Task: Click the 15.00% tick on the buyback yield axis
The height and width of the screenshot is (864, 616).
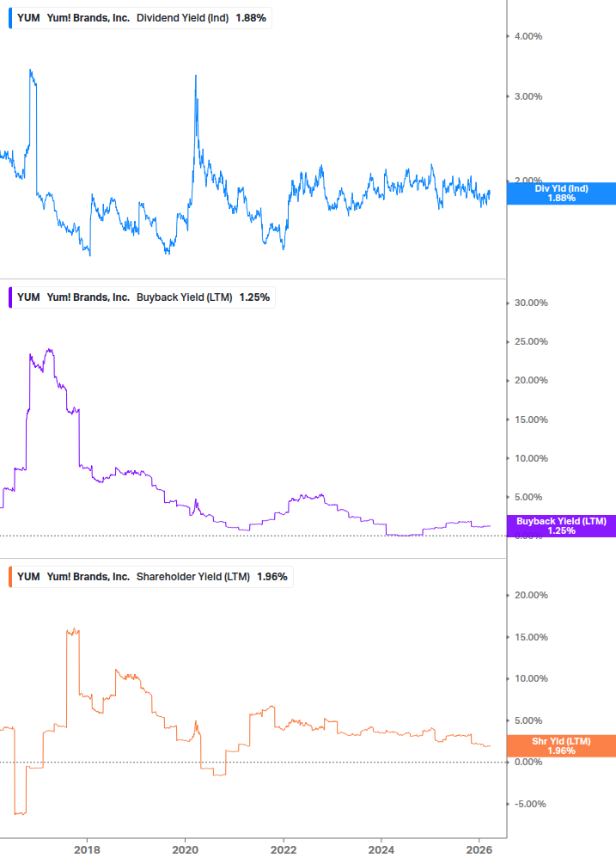Action: pos(531,420)
